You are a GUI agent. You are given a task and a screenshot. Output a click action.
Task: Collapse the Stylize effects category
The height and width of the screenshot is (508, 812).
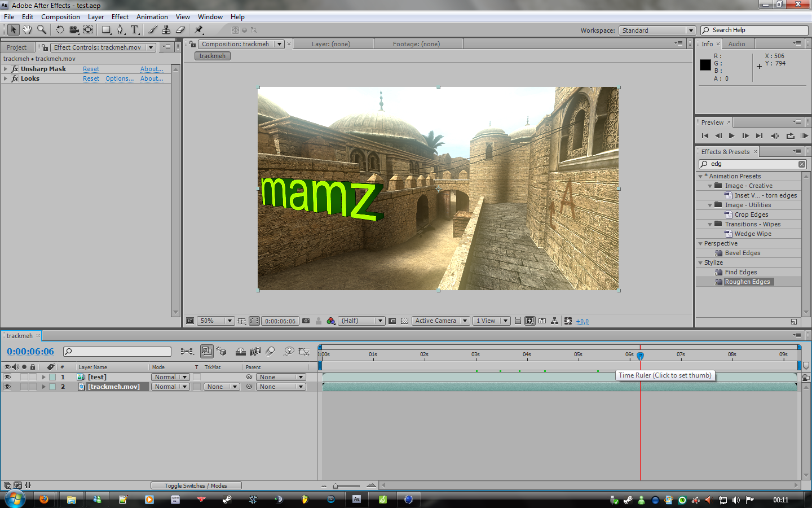[700, 262]
